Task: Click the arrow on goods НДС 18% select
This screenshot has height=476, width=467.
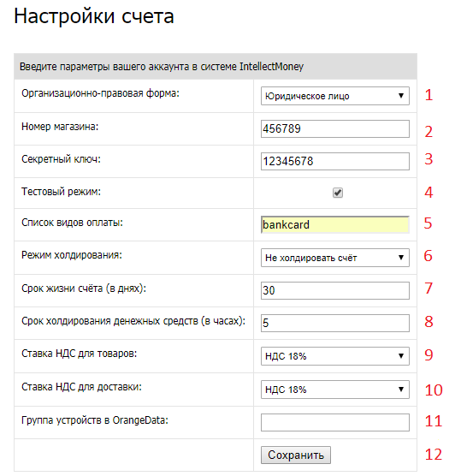Action: point(401,356)
